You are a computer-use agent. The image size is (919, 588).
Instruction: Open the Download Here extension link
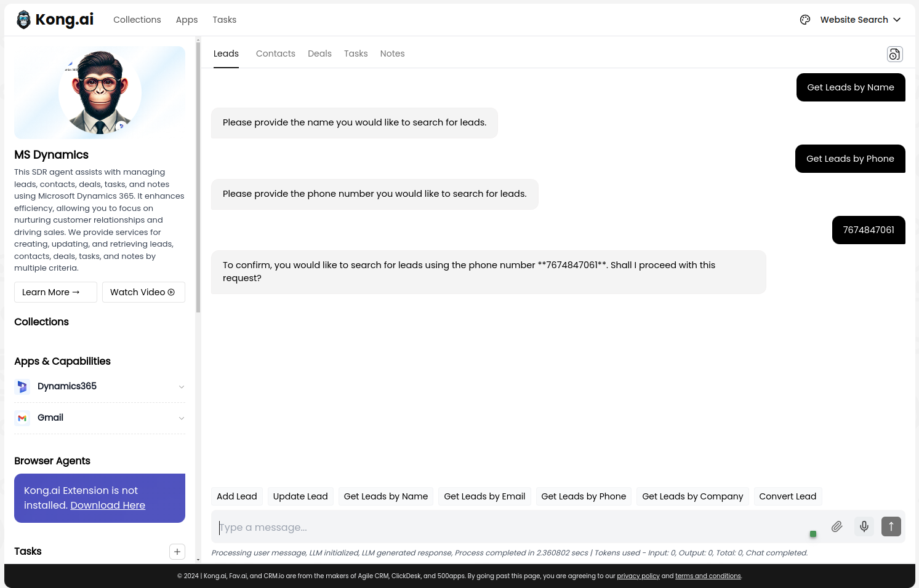[108, 505]
